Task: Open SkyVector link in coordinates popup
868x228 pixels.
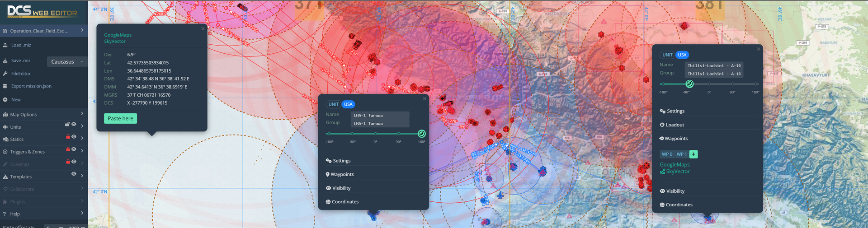Action: pyautogui.click(x=115, y=42)
